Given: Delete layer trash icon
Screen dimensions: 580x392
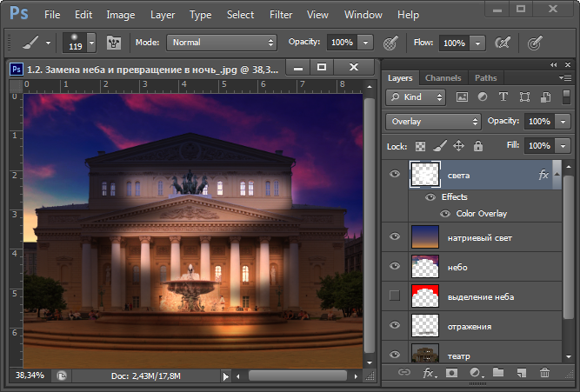Looking at the screenshot, I should click(544, 372).
